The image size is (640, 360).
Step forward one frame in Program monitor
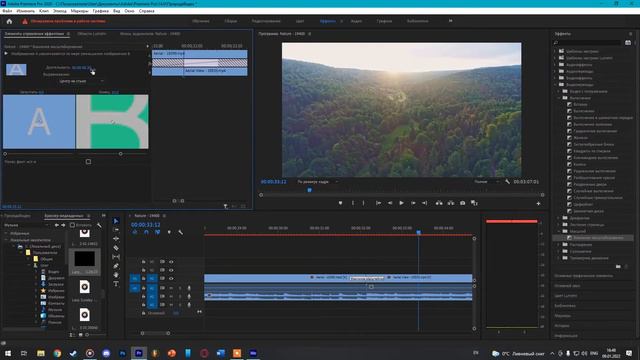pyautogui.click(x=413, y=203)
